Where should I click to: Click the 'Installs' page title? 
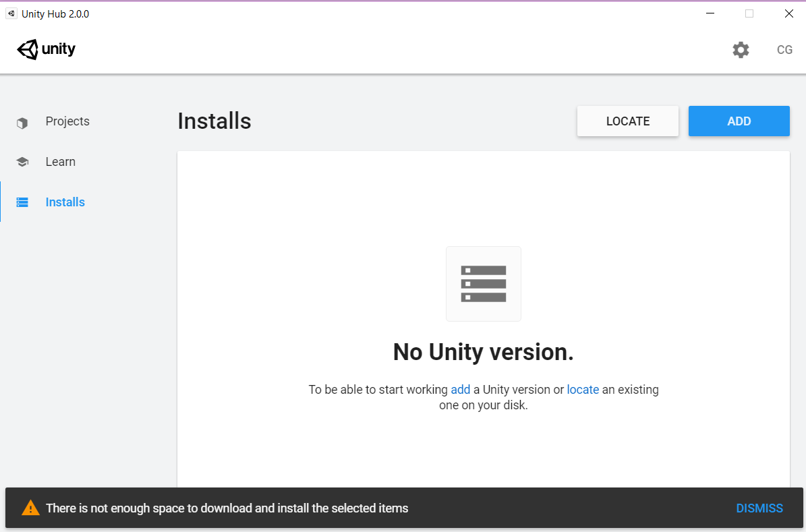tap(214, 121)
